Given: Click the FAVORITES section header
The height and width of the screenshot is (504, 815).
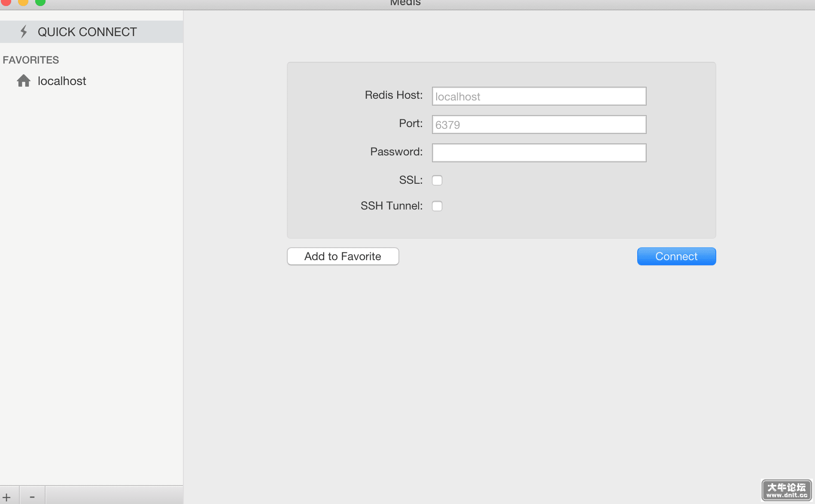Looking at the screenshot, I should 31,60.
